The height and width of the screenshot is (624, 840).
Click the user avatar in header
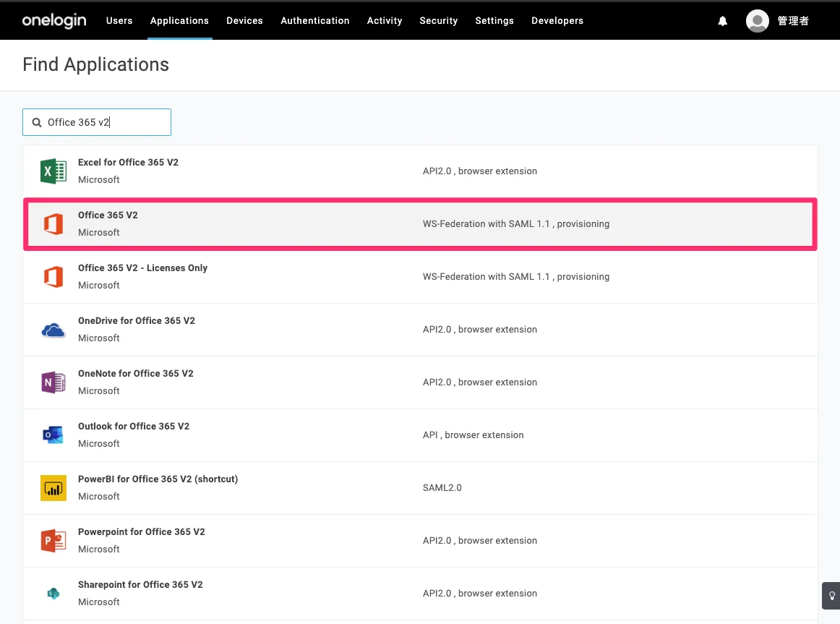pos(757,21)
